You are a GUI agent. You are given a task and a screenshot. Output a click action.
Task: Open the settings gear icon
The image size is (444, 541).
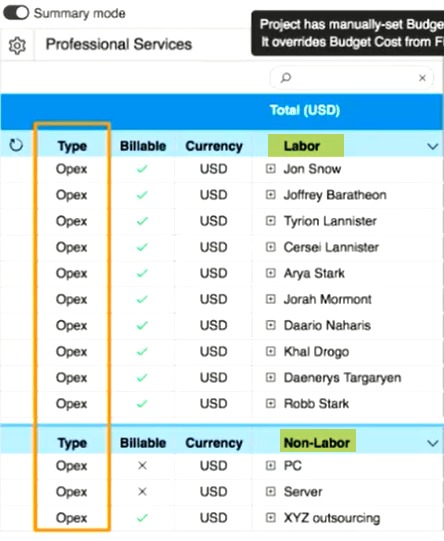(17, 45)
